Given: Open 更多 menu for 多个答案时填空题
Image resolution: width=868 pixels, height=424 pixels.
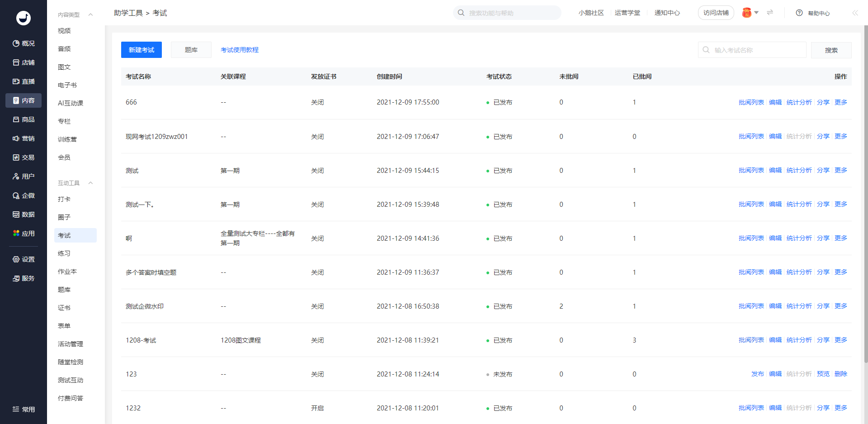Looking at the screenshot, I should tap(841, 272).
